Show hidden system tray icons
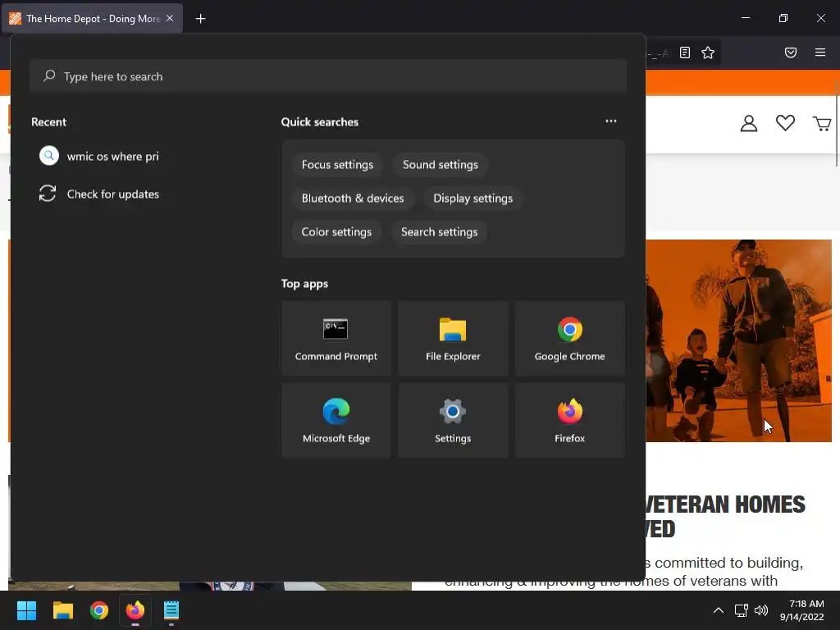The image size is (840, 630). [x=719, y=610]
